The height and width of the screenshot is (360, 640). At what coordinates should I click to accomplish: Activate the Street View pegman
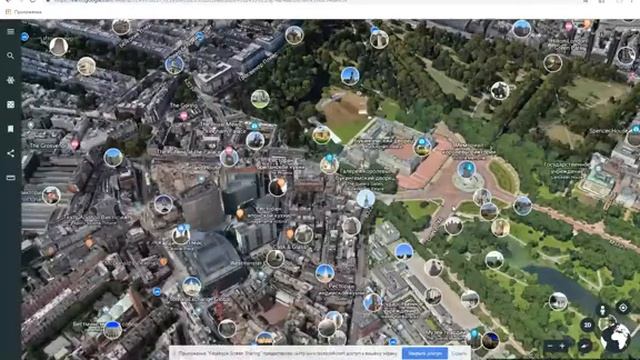[603, 310]
